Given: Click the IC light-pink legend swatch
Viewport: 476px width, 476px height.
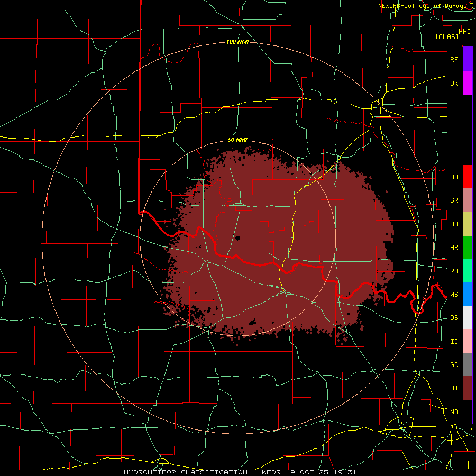Looking at the screenshot, I should click(x=467, y=341).
